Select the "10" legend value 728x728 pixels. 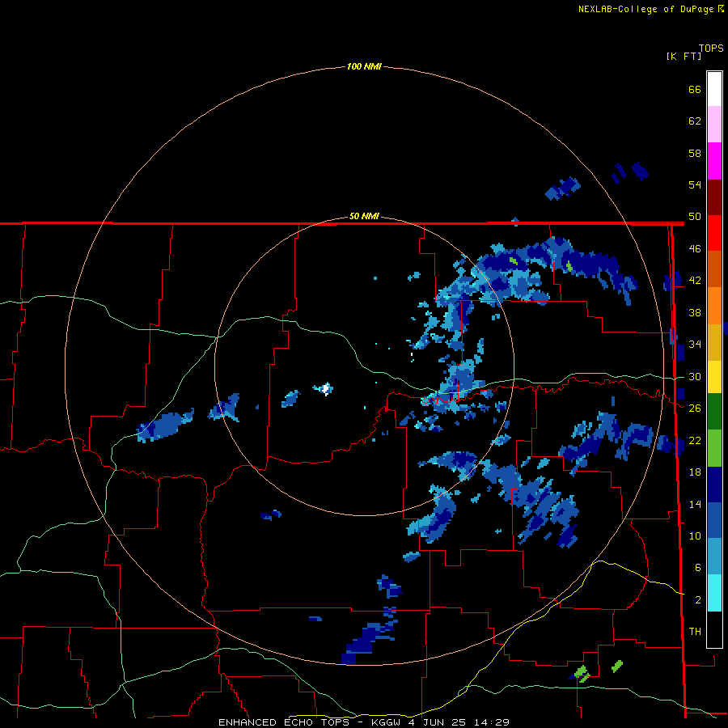(695, 535)
